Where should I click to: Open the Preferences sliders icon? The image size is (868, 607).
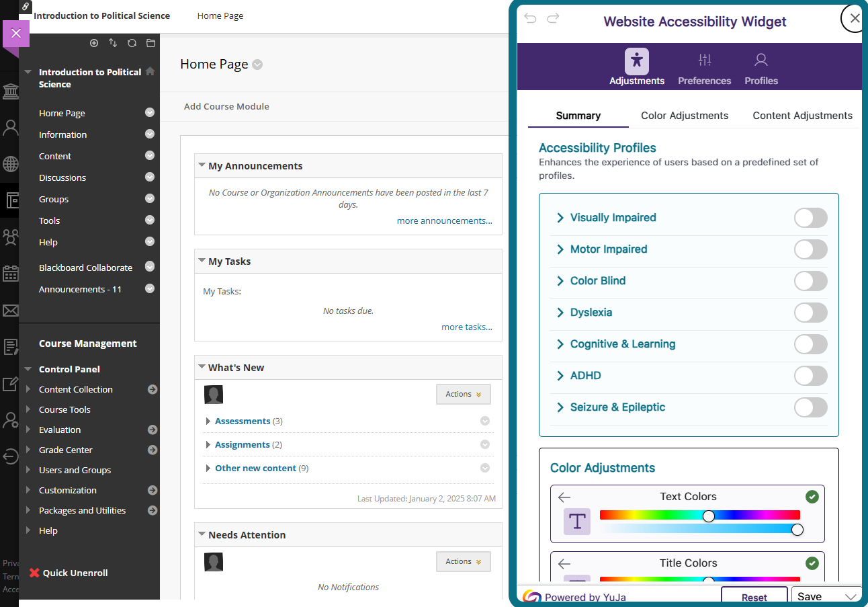pyautogui.click(x=705, y=60)
